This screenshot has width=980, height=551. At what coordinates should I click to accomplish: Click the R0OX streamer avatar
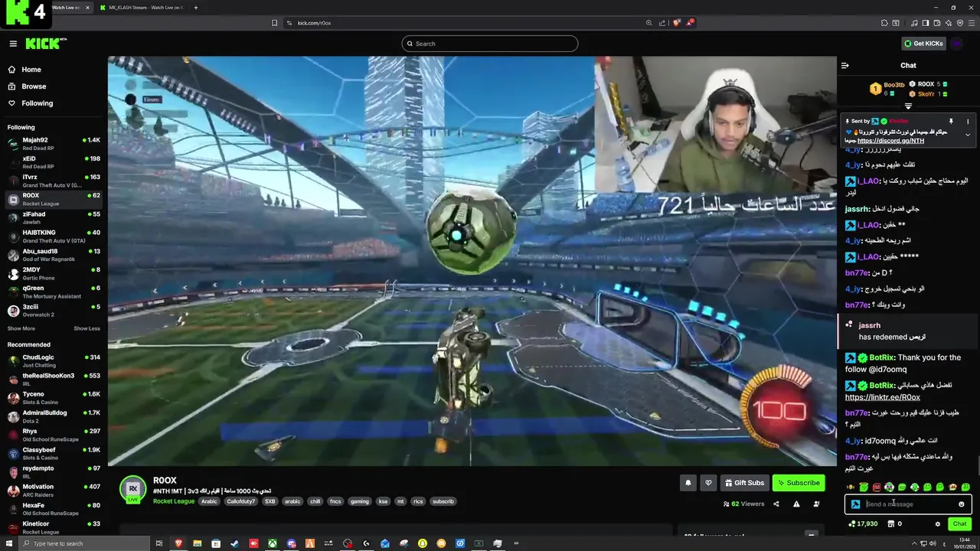[132, 488]
